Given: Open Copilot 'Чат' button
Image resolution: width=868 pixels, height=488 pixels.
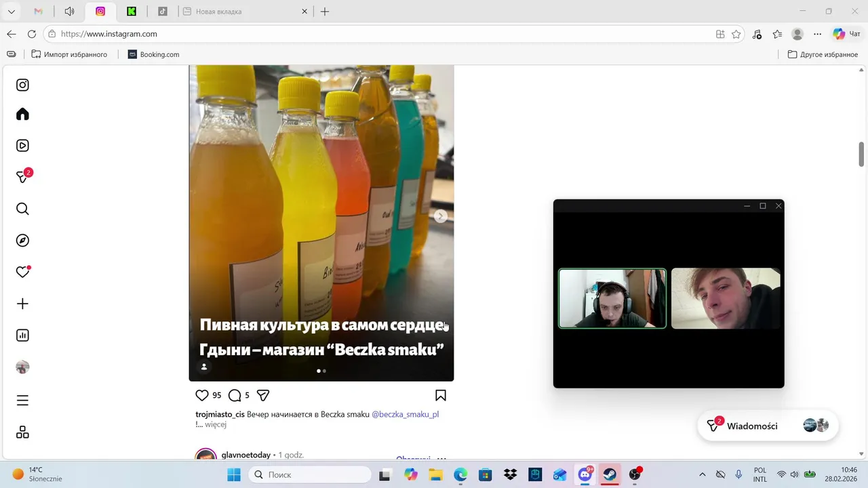Looking at the screenshot, I should 847,34.
